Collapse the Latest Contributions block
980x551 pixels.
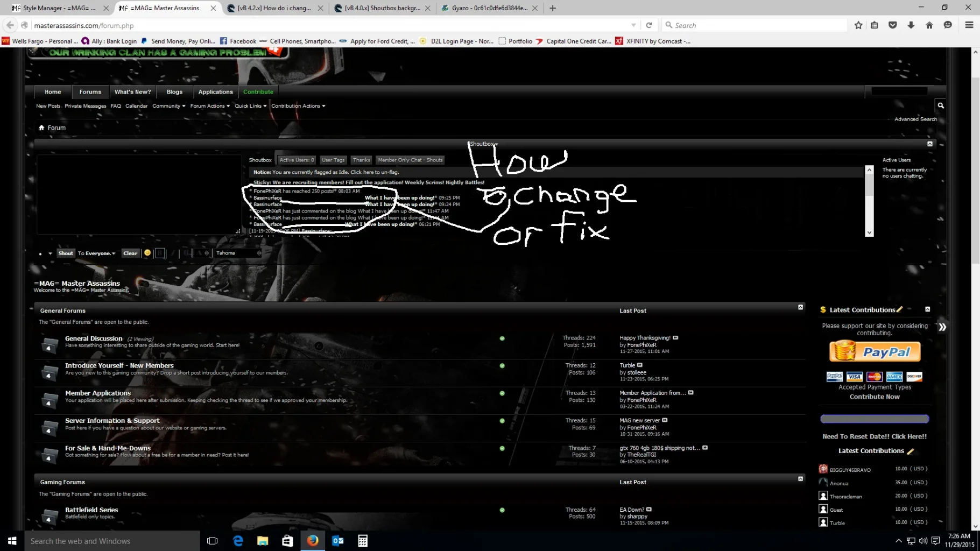coord(927,309)
